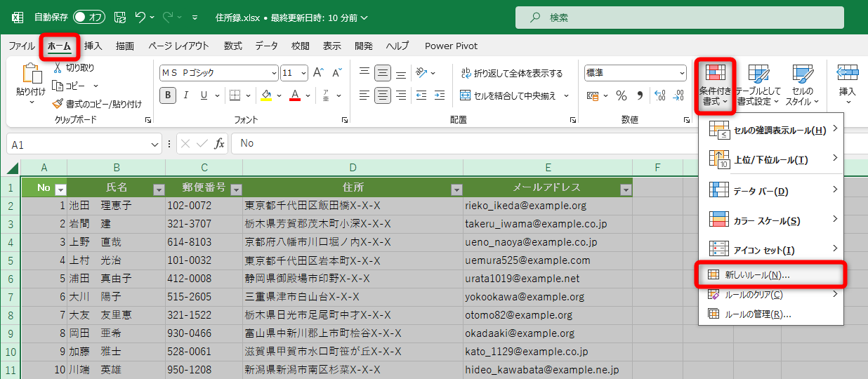Toggle Italic formatting
The height and width of the screenshot is (379, 868).
pos(186,95)
